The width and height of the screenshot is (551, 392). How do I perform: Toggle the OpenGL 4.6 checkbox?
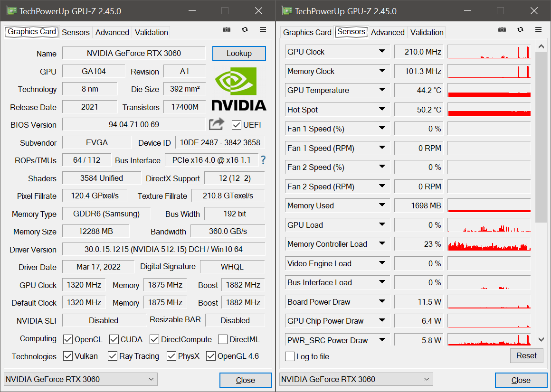(211, 356)
